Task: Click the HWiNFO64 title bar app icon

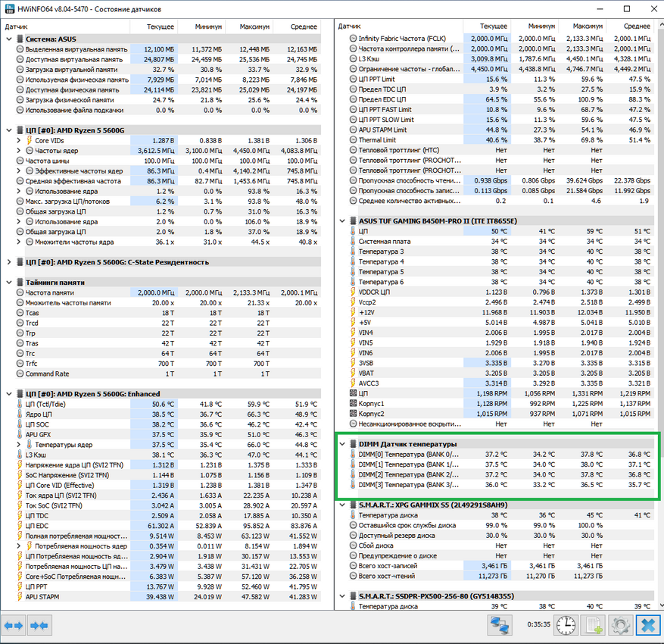Action: [x=9, y=9]
